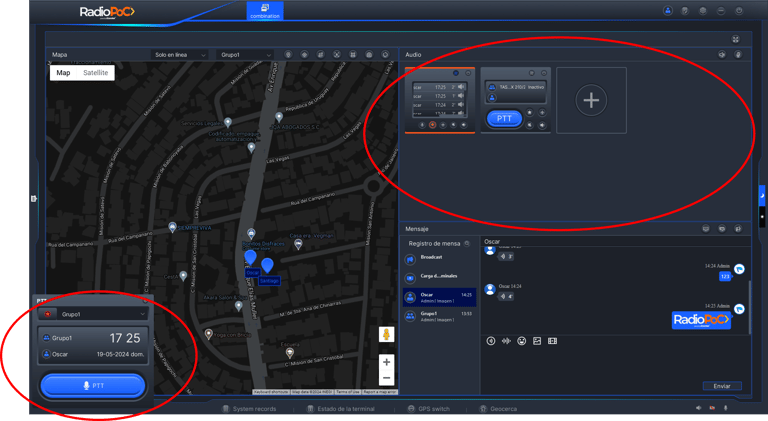Click the search icon next to 'Registro de mensa'
This screenshot has height=421, width=768.
pyautogui.click(x=467, y=243)
